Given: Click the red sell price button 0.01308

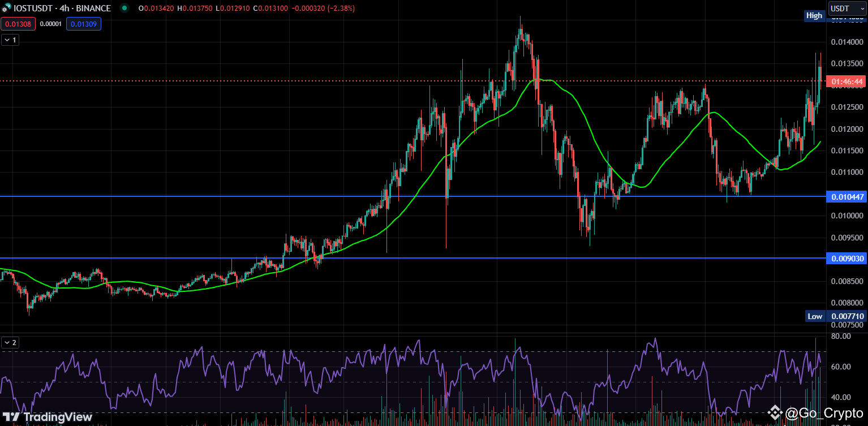Looking at the screenshot, I should 19,24.
